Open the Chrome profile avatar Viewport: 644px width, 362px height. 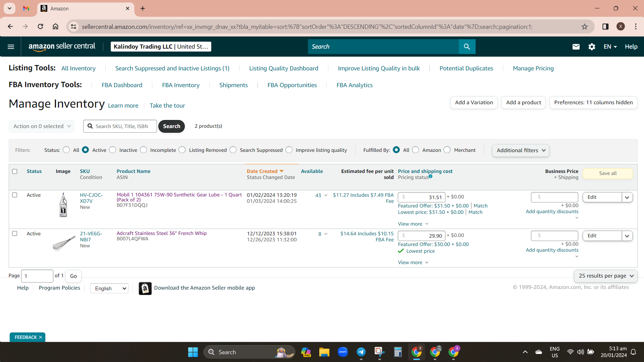pos(621,26)
